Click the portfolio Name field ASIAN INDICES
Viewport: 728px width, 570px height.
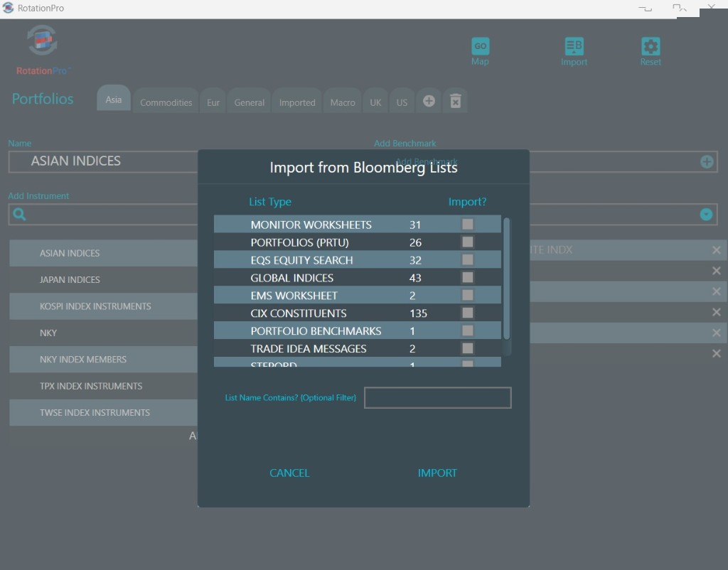pos(103,161)
